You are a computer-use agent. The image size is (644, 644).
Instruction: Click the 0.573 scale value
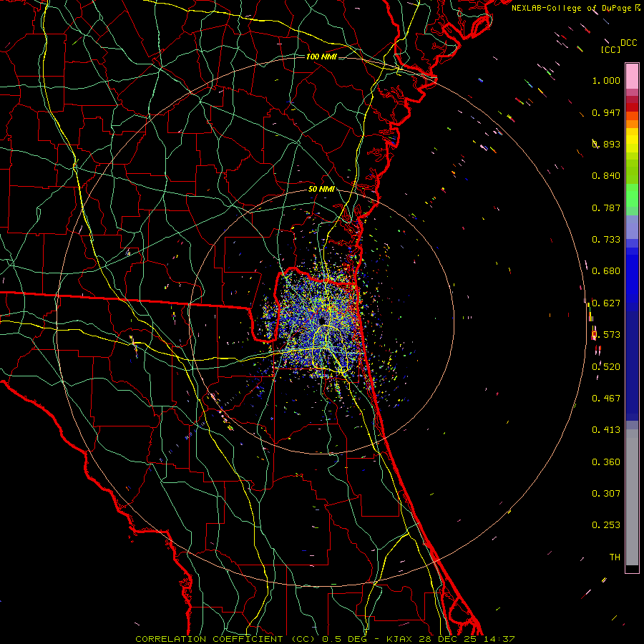[x=606, y=335]
